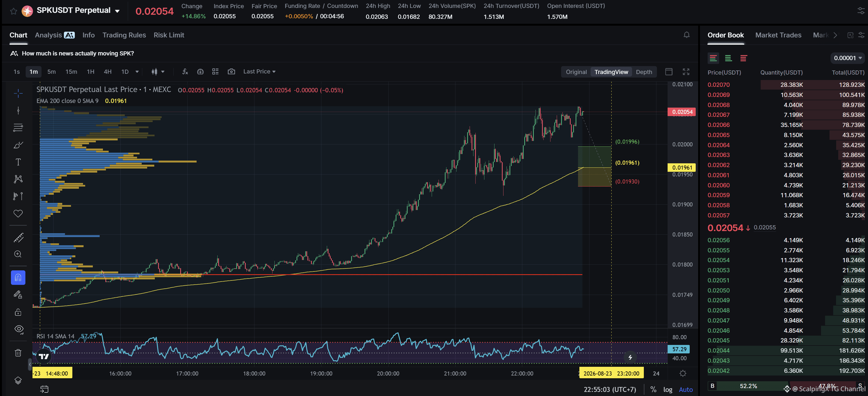Switch chart view to Depth
Screen dimensions: 868x396
point(644,72)
